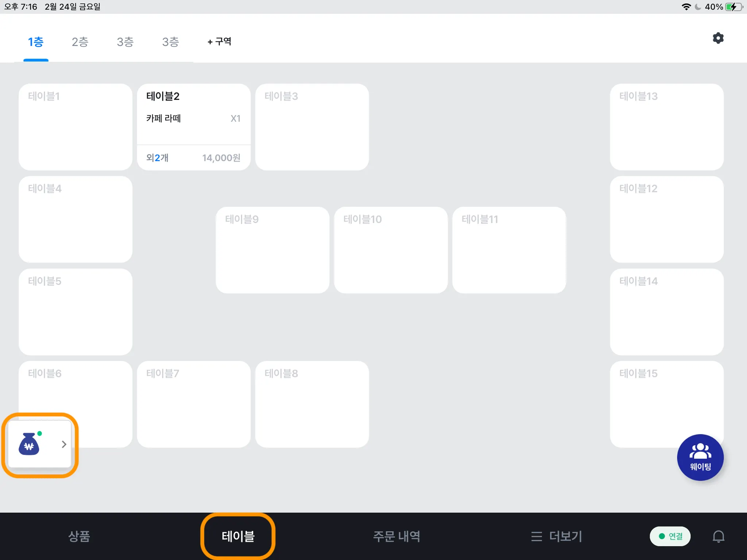Image resolution: width=747 pixels, height=560 pixels.
Task: Go to 주문 내역 order history
Action: tap(396, 536)
